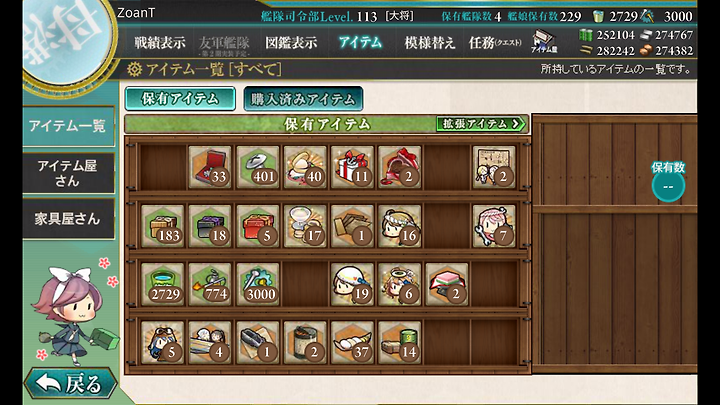Choose the development material item showing 3000
The width and height of the screenshot is (720, 405).
258,284
